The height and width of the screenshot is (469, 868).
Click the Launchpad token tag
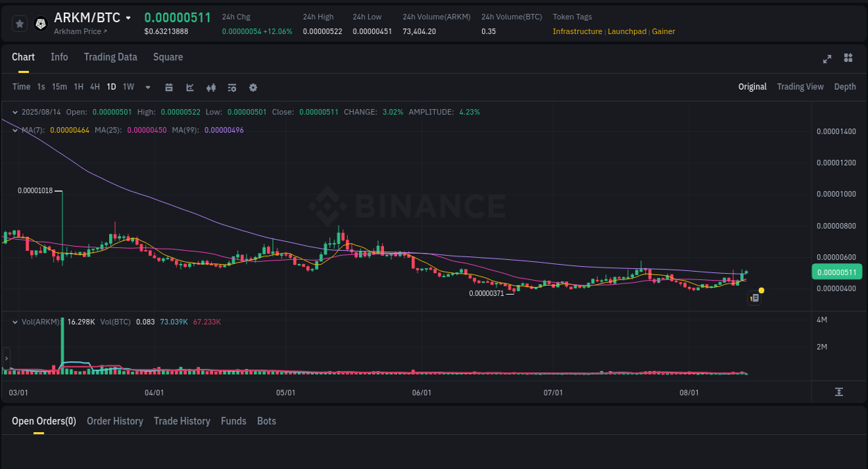pyautogui.click(x=626, y=31)
